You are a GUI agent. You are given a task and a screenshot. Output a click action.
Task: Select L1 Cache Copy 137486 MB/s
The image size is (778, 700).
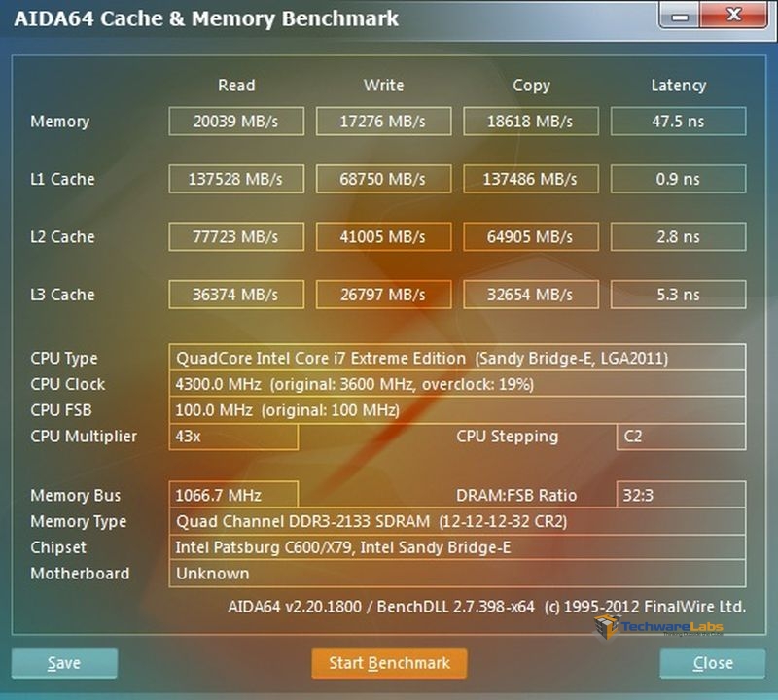coord(531,179)
